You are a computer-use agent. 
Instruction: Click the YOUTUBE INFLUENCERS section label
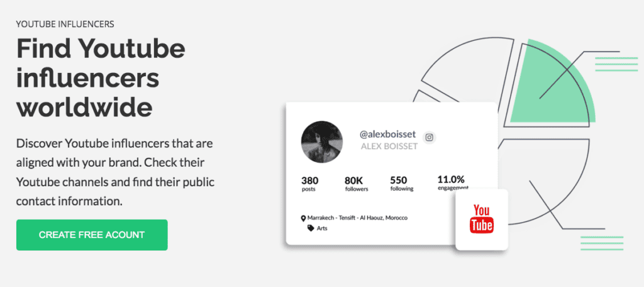(x=65, y=25)
